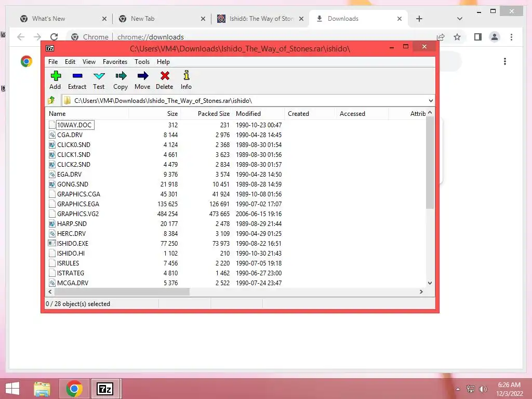
Task: Open the File menu
Action: pos(53,62)
